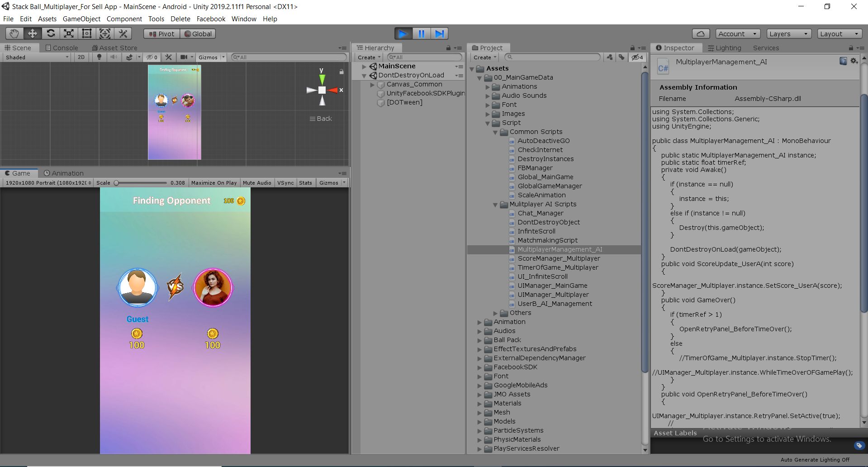Image resolution: width=868 pixels, height=467 pixels.
Task: Click the Step frame button
Action: click(x=439, y=33)
